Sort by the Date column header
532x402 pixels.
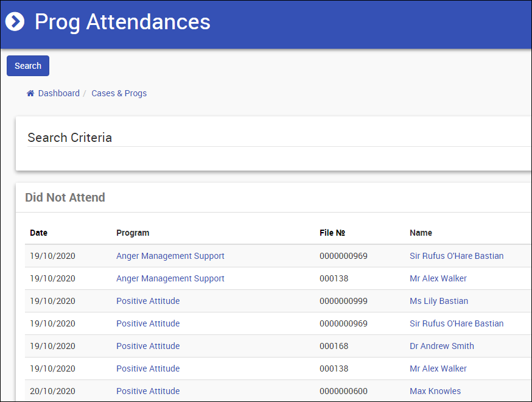pos(38,233)
